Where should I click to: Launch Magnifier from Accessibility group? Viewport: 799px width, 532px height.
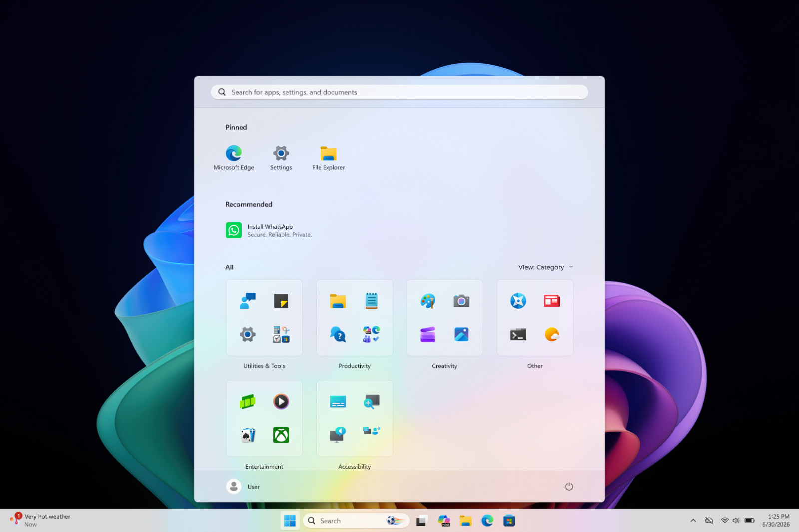pyautogui.click(x=371, y=401)
